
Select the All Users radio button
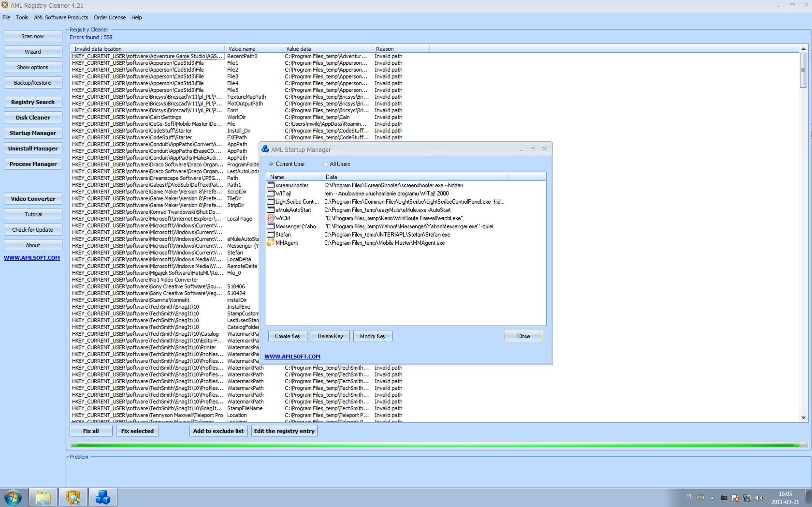point(325,164)
